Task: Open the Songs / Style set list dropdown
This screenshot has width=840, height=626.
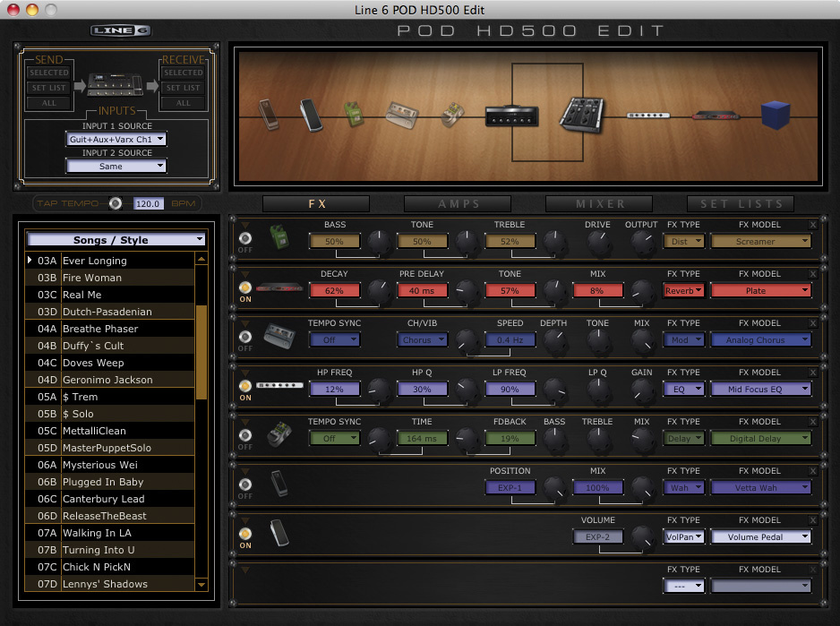Action: (x=116, y=240)
